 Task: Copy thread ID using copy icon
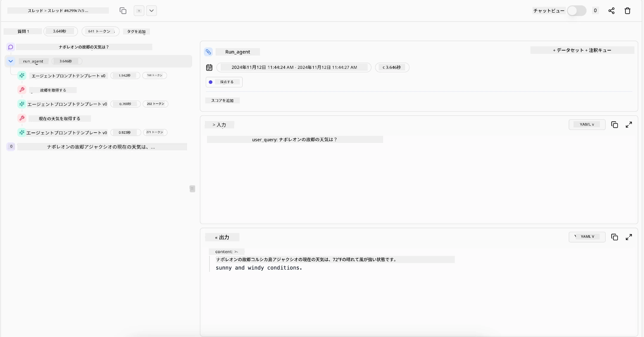coord(123,11)
